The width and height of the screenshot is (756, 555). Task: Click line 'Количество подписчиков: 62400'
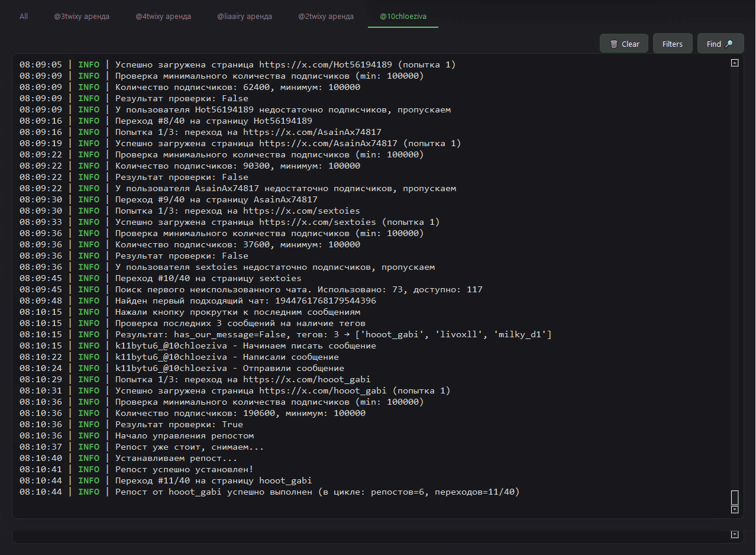pos(190,87)
